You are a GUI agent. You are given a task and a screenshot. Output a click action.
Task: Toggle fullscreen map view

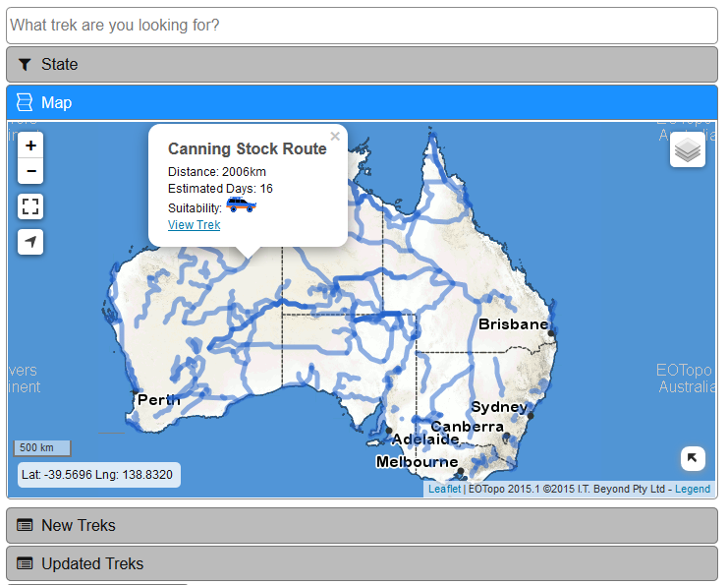[31, 206]
